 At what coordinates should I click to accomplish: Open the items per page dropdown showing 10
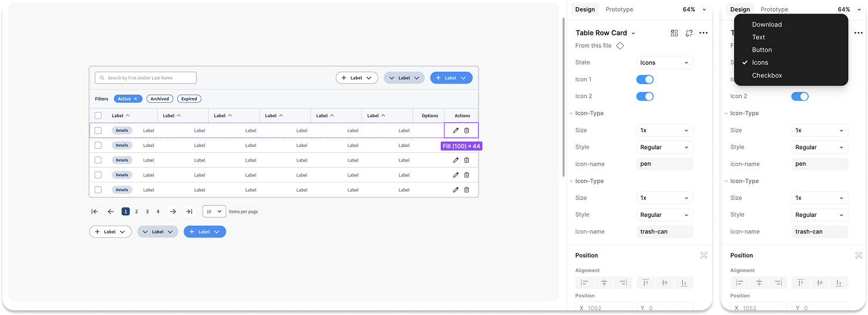point(214,212)
